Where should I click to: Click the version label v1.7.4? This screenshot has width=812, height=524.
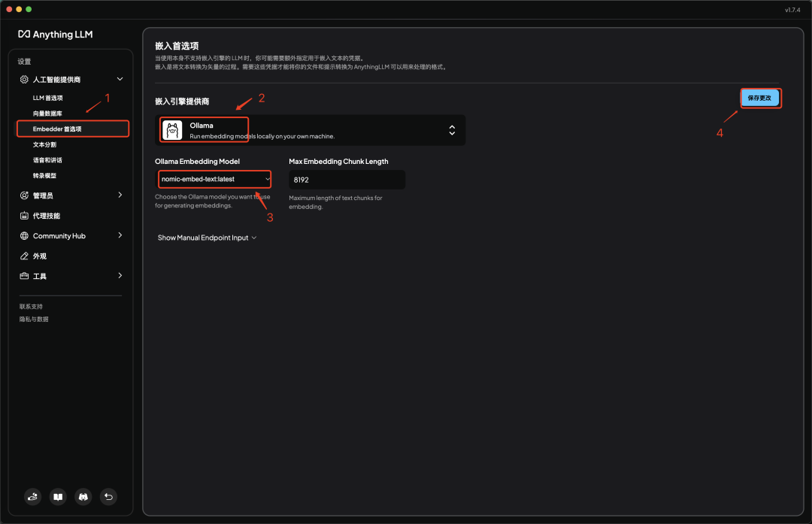pos(792,10)
